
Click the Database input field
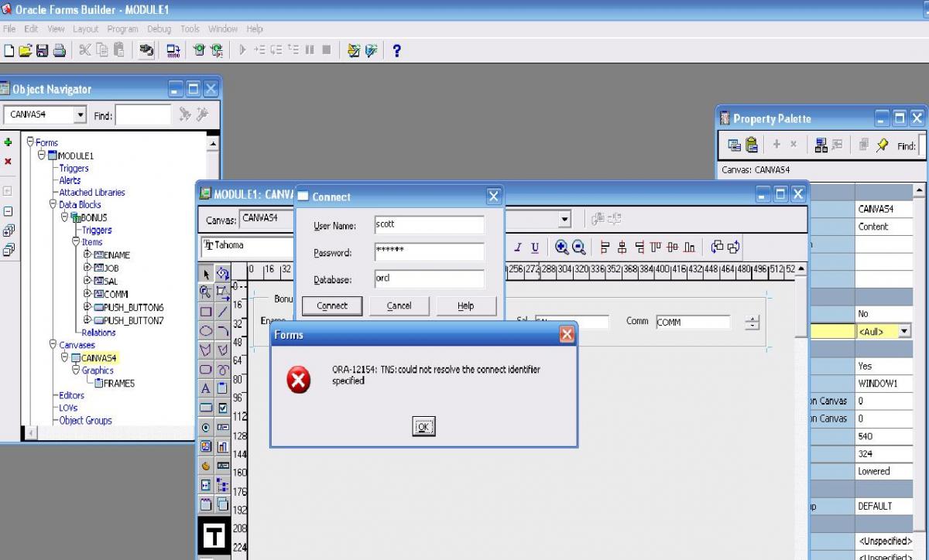click(429, 278)
